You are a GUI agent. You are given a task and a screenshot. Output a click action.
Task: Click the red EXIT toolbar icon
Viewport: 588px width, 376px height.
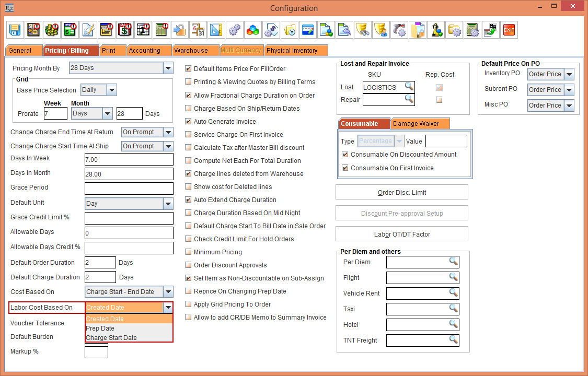click(x=509, y=30)
